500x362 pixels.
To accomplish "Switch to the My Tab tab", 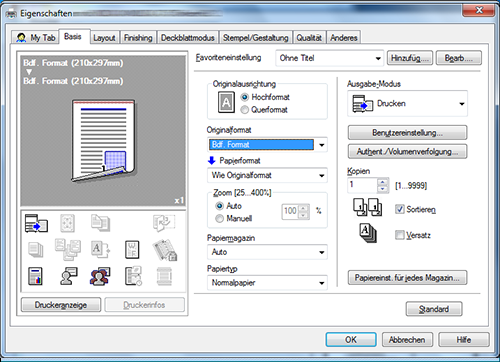I will point(35,38).
